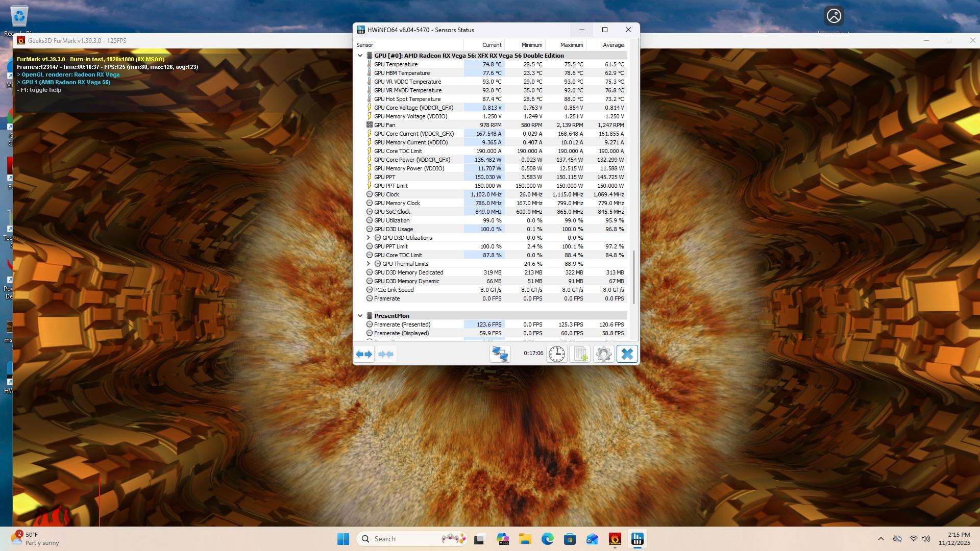Collapse the GPU [#0] AMD Radeon sensor group

coord(360,56)
